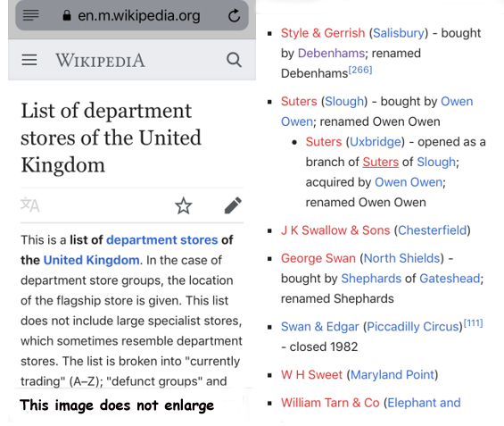This screenshot has height=426, width=504.
Task: Tap the Wikipedia wordmark logo
Action: (100, 61)
